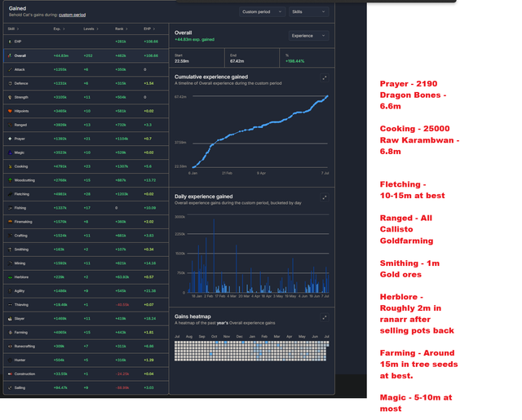
Task: Click the Attack sword icon
Action: [10, 69]
